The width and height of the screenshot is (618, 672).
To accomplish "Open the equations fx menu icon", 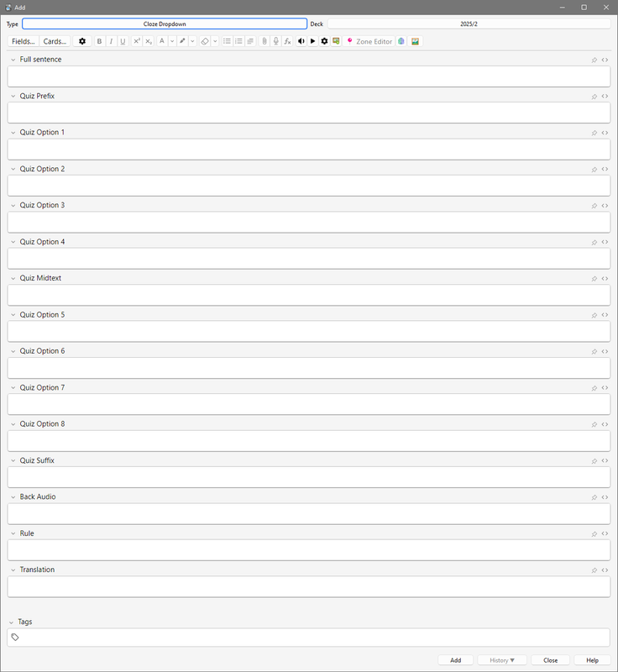I will click(x=288, y=41).
